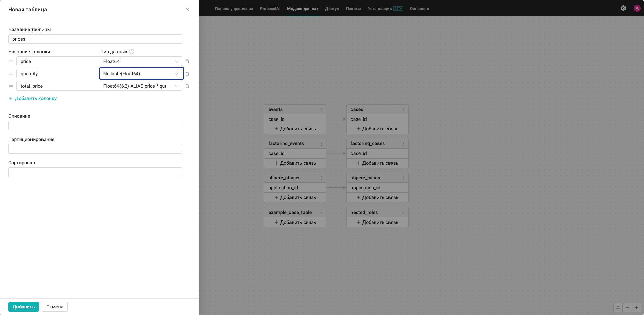Delete the total_price column row
The image size is (644, 315).
point(187,86)
